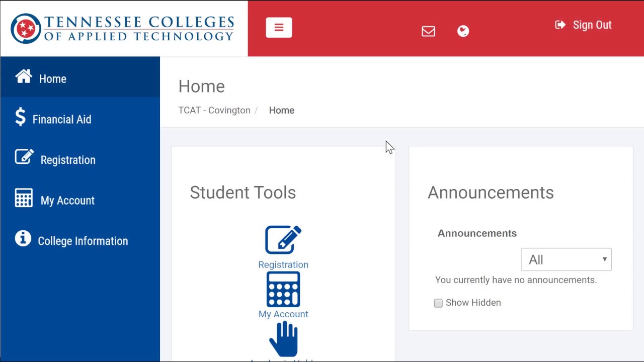
Task: Select My Account in the sidebar menu
Action: click(67, 201)
